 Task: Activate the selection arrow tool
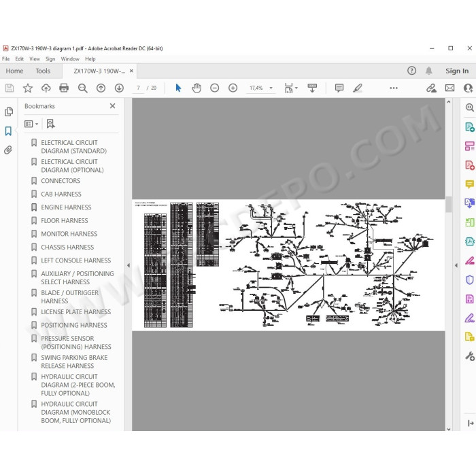178,88
